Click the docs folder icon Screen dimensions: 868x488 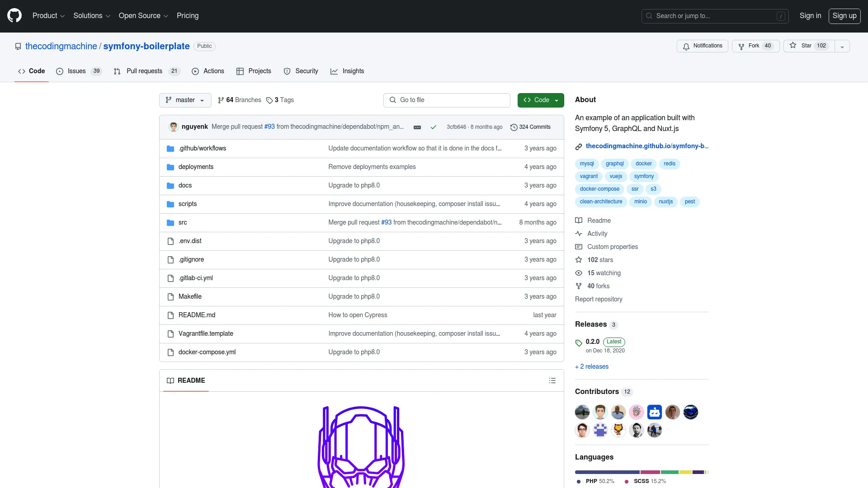(170, 186)
